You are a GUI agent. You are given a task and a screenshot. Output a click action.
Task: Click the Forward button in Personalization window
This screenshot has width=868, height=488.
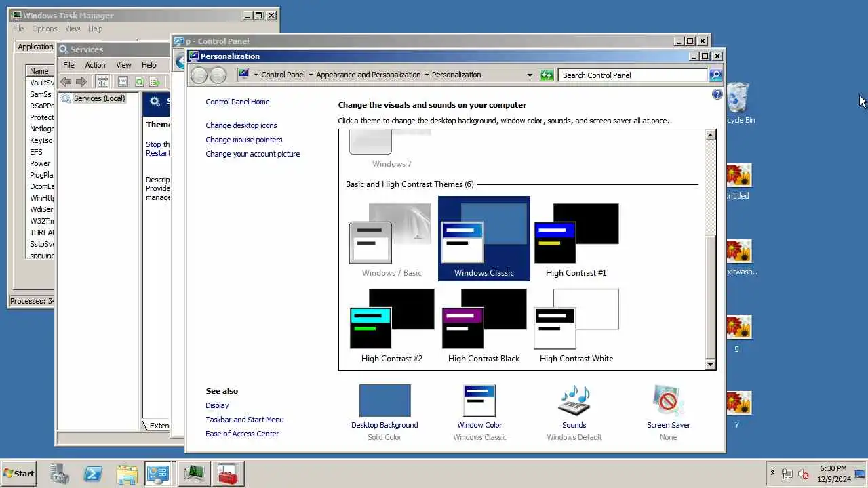tap(218, 75)
